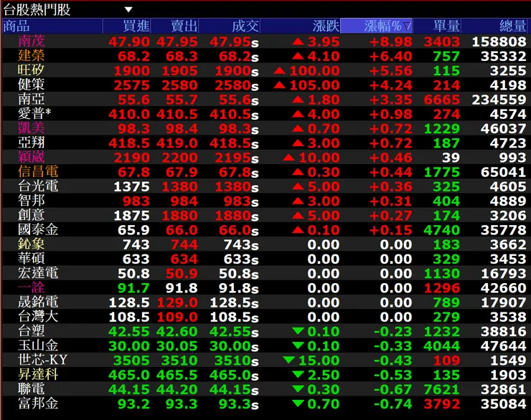Select the 台灣大 stock name

pyautogui.click(x=38, y=317)
